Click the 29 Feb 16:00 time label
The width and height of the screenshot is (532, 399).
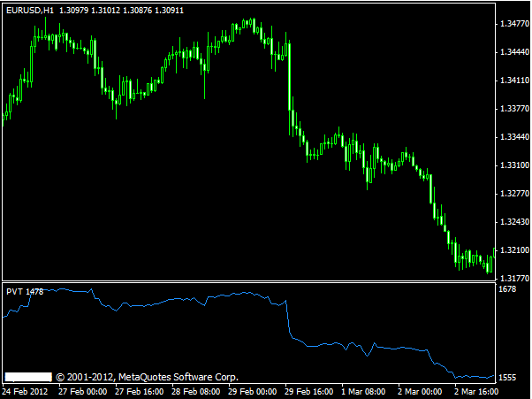click(309, 392)
